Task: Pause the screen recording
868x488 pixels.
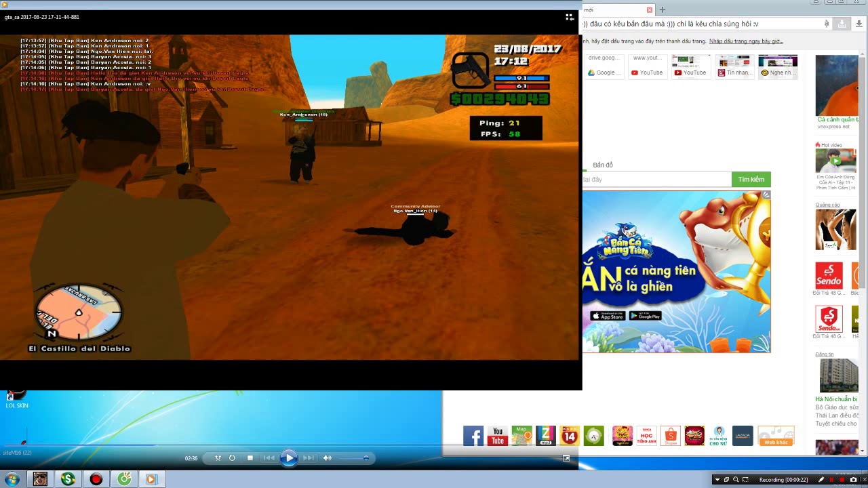Action: [x=831, y=480]
